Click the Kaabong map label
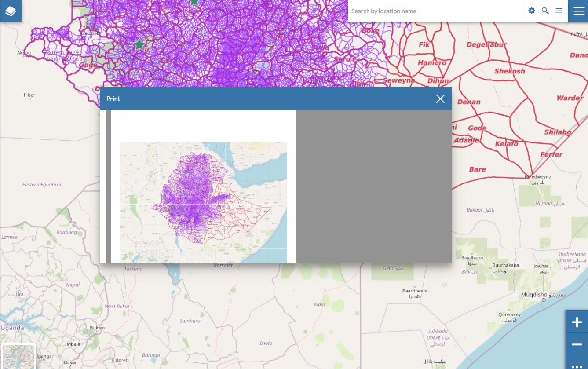The width and height of the screenshot is (588, 369). click(x=67, y=232)
